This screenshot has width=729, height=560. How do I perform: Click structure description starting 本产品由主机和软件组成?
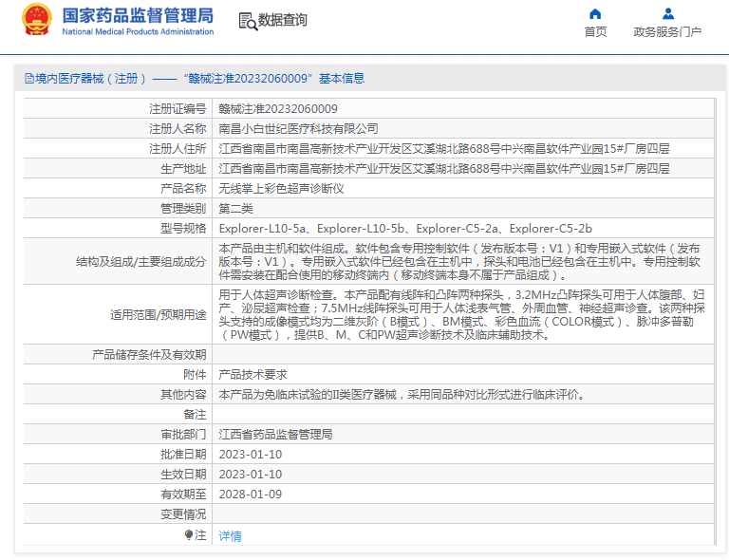pyautogui.click(x=459, y=262)
